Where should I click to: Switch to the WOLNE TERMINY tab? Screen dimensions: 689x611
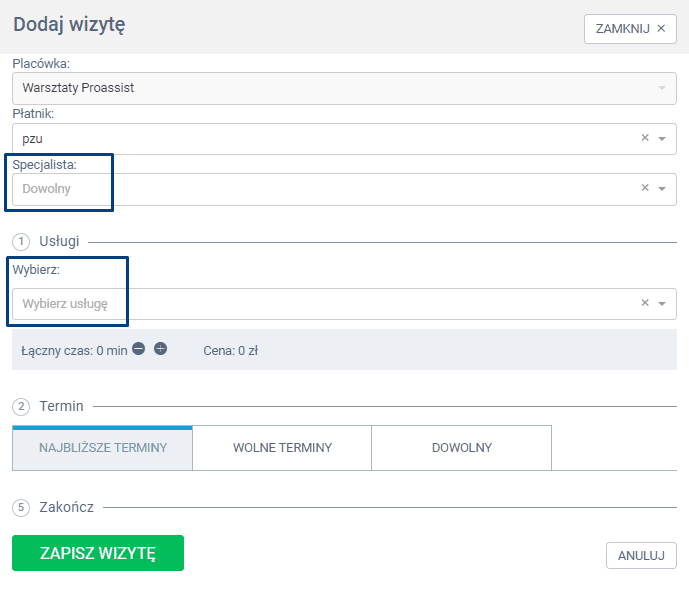[282, 448]
